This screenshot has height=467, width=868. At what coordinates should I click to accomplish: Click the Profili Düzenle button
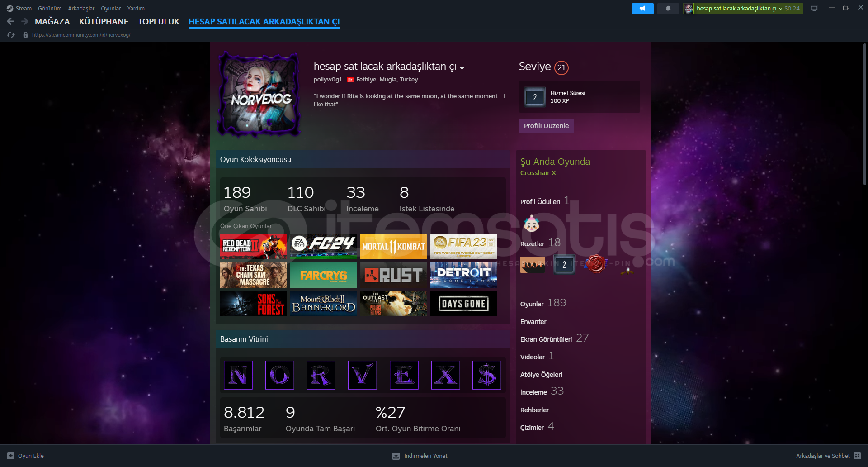click(546, 126)
